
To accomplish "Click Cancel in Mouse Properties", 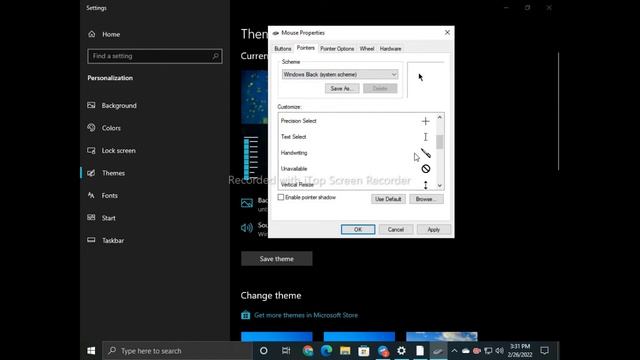I will pos(396,229).
